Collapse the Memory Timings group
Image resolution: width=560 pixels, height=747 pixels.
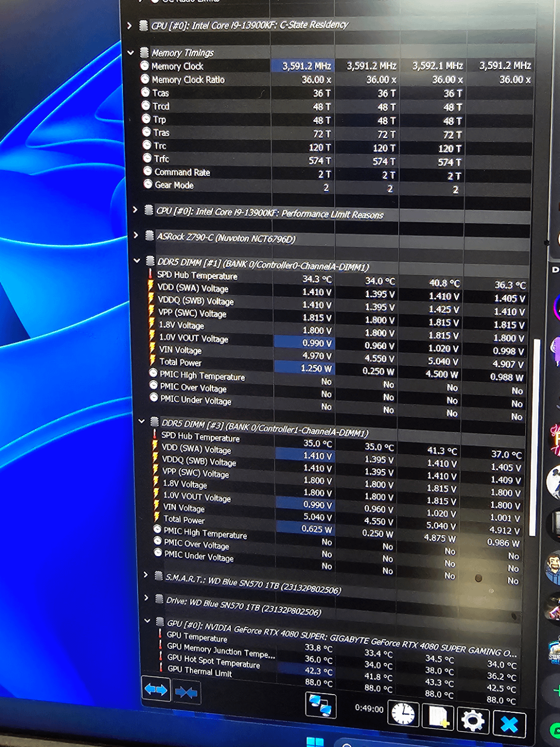click(131, 52)
